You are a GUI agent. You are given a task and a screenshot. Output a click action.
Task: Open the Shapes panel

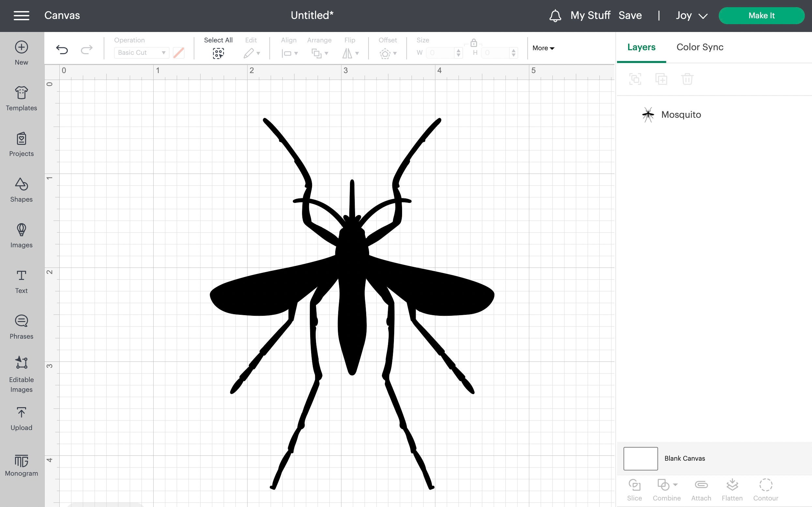pos(21,190)
